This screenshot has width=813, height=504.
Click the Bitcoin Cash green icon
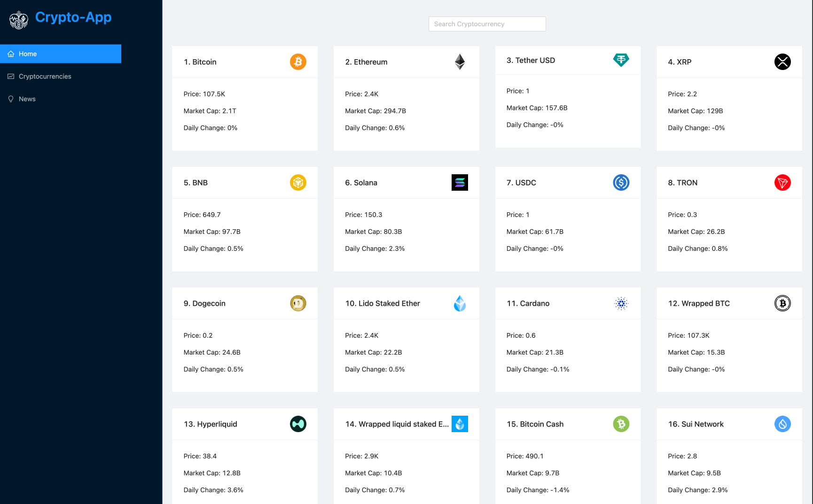(621, 424)
